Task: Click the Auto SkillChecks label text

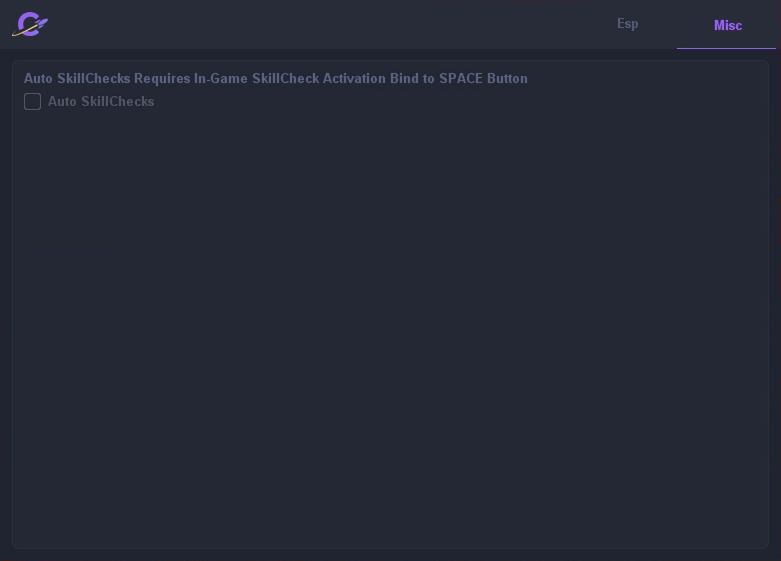Action: click(101, 102)
